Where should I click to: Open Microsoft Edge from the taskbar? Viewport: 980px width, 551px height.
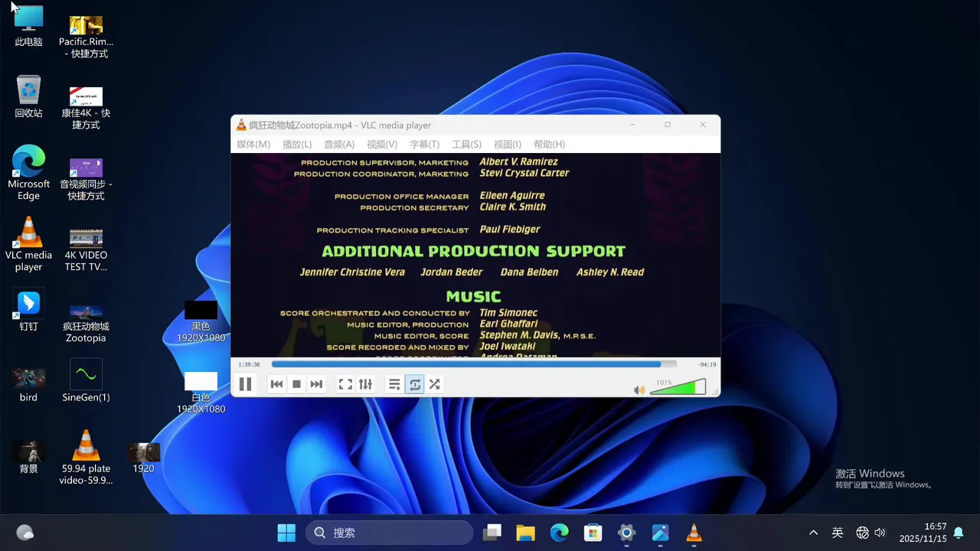click(559, 533)
